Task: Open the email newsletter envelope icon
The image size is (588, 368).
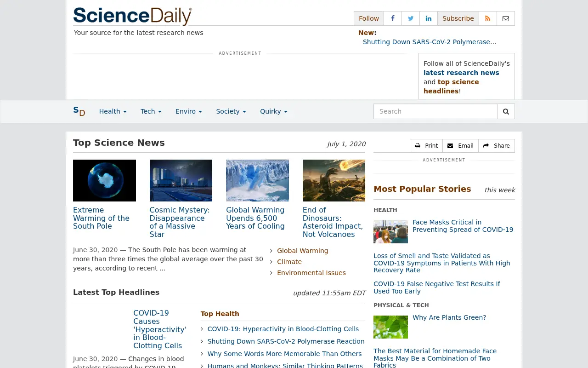Action: click(x=506, y=18)
